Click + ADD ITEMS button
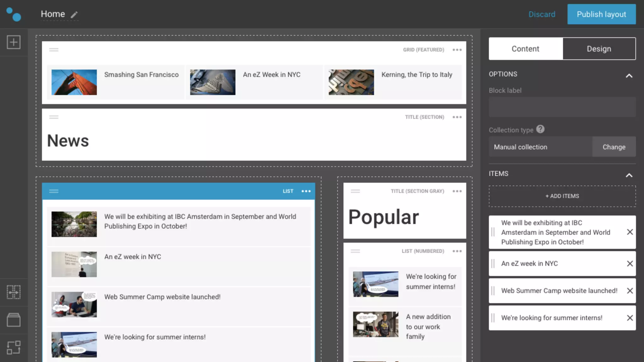 [x=562, y=196]
